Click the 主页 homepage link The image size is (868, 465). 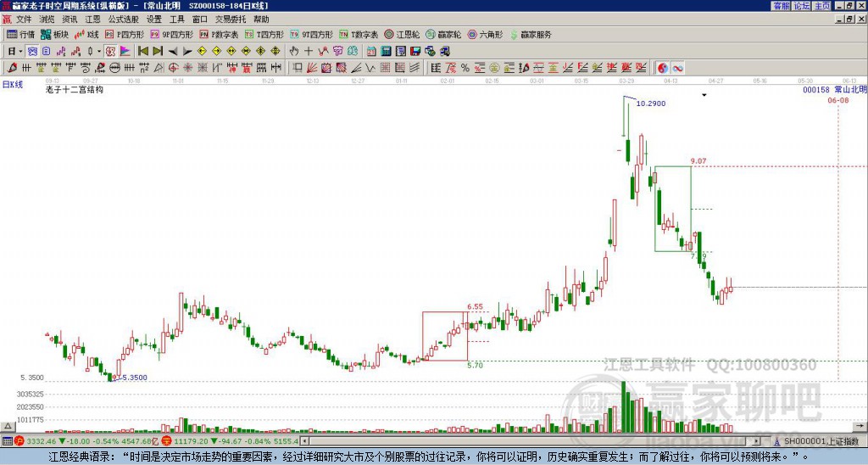[822, 6]
